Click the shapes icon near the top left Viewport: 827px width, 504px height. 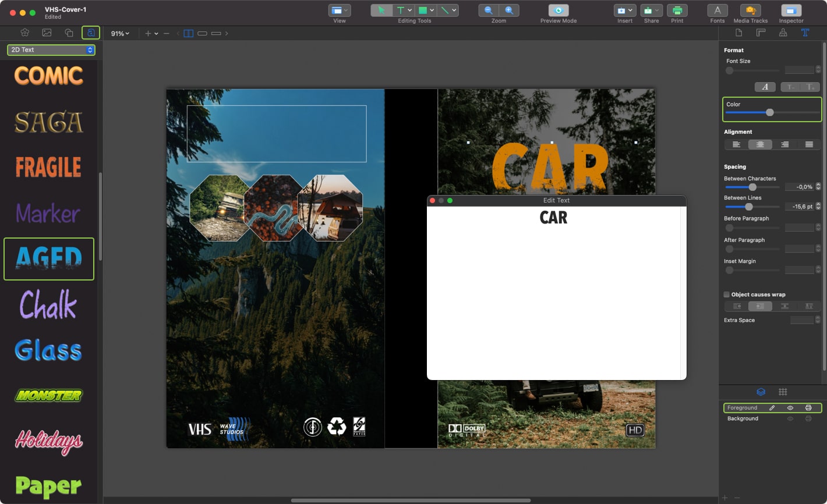(x=69, y=33)
